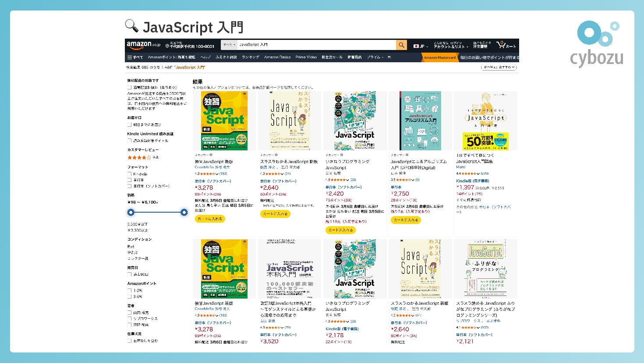Open title link 改訂3版JavaScript本格入門

[288, 309]
